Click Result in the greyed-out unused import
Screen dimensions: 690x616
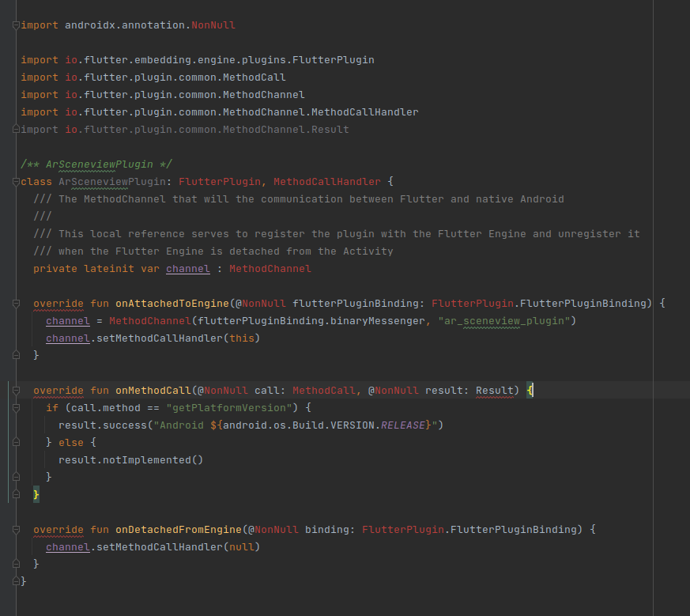click(330, 130)
